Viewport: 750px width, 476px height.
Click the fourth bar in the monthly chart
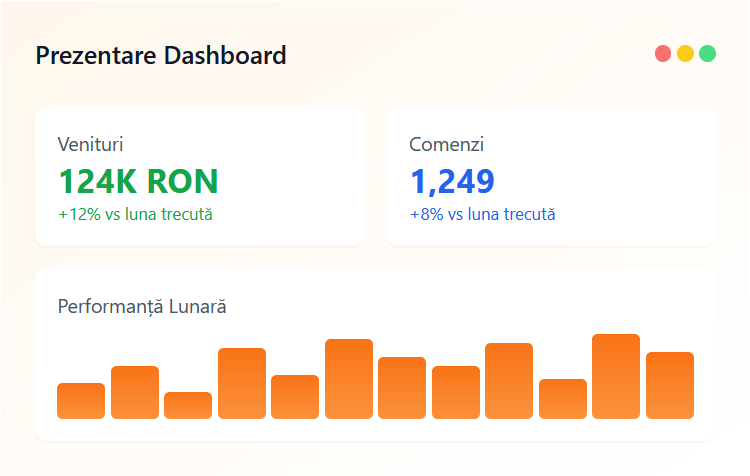pos(242,383)
